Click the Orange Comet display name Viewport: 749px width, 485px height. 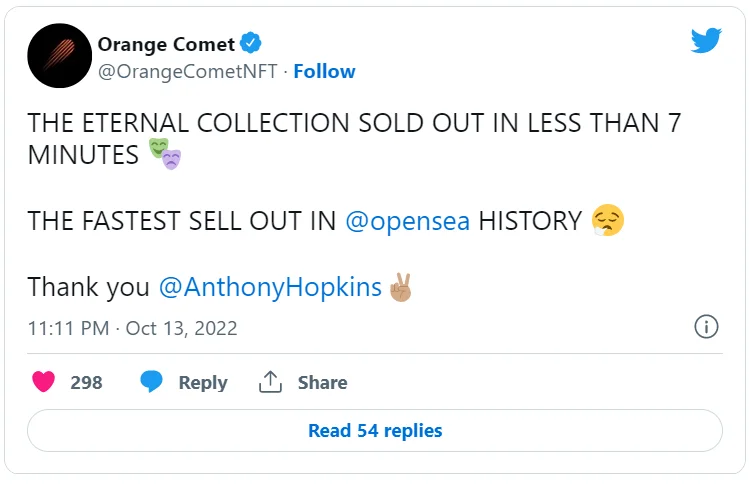166,44
